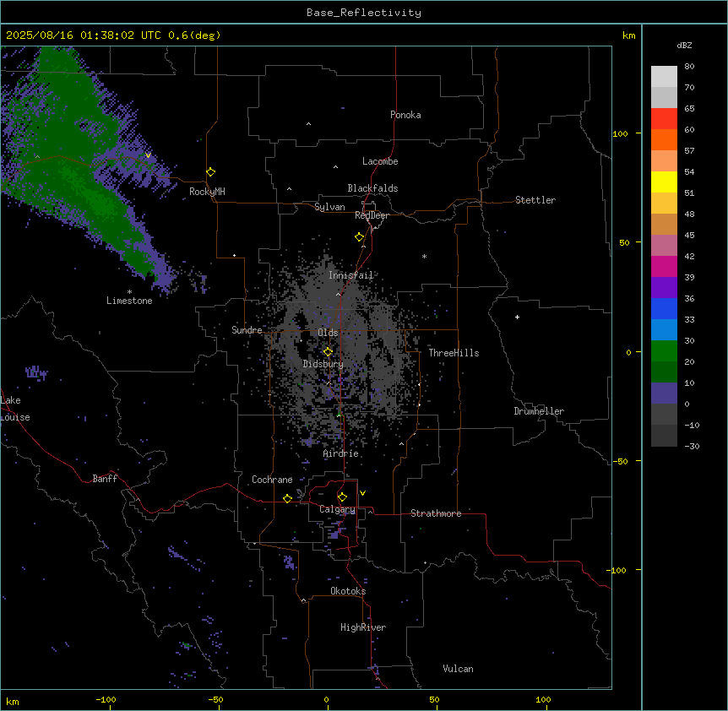Click the Sylvan label
The width and height of the screenshot is (728, 711).
click(x=329, y=207)
